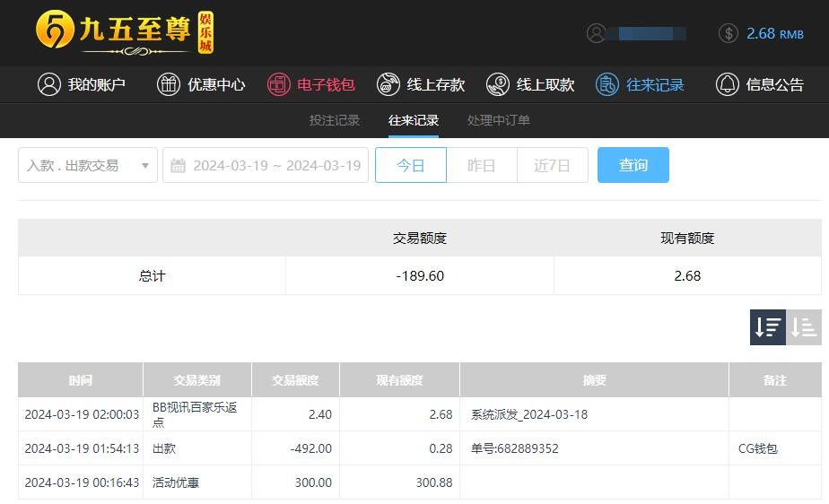Viewport: 829px width, 504px height.
Task: Switch to 往来记录 sub-tab
Action: pyautogui.click(x=414, y=120)
